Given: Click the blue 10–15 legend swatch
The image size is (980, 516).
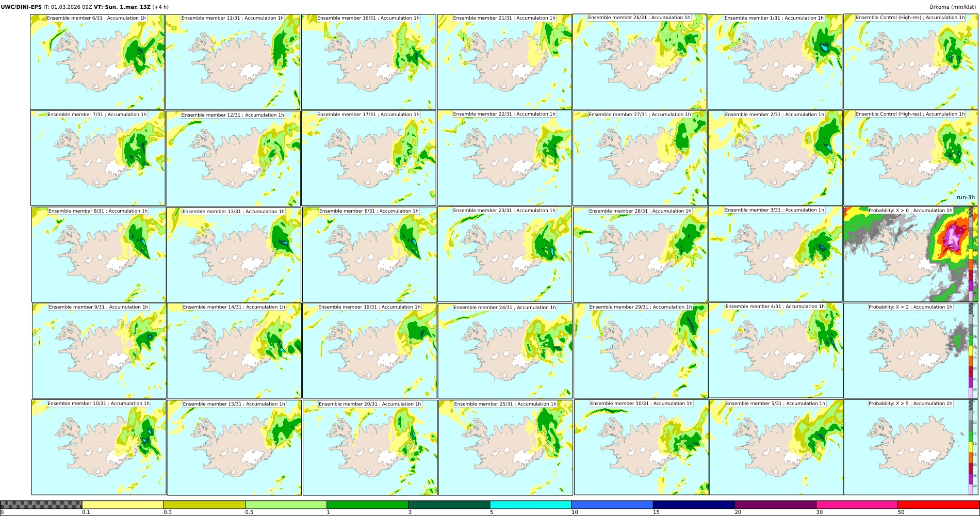Looking at the screenshot, I should click(612, 505).
